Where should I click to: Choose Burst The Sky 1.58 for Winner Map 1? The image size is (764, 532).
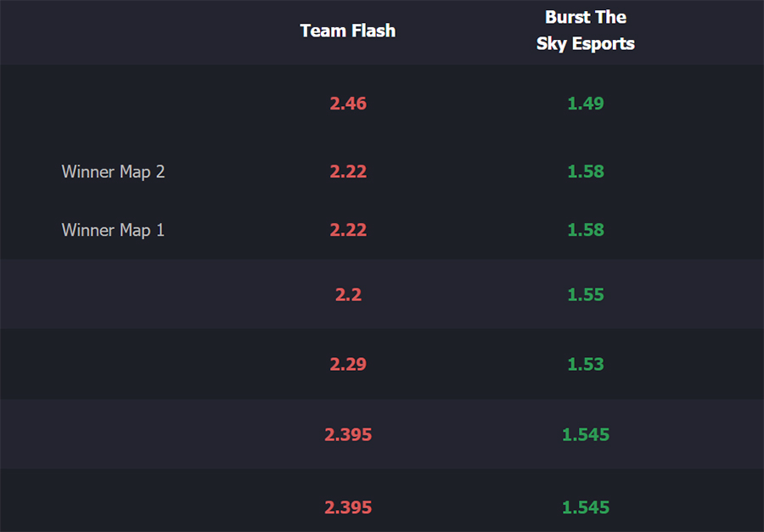point(586,230)
